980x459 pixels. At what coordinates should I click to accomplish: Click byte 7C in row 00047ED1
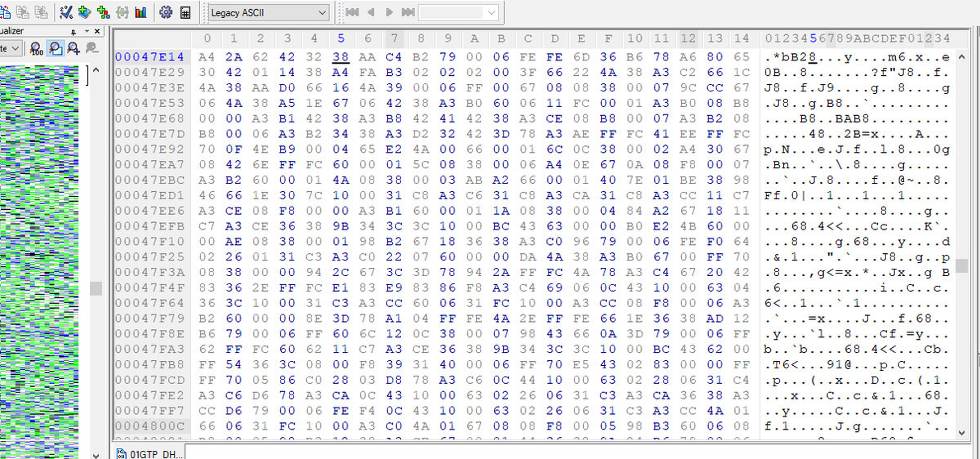(314, 195)
